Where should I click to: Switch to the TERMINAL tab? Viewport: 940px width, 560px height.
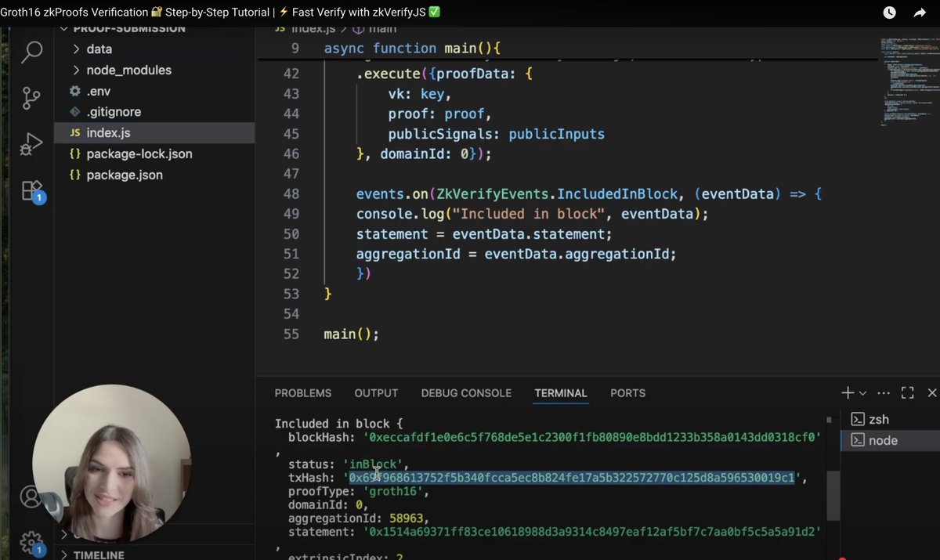560,393
